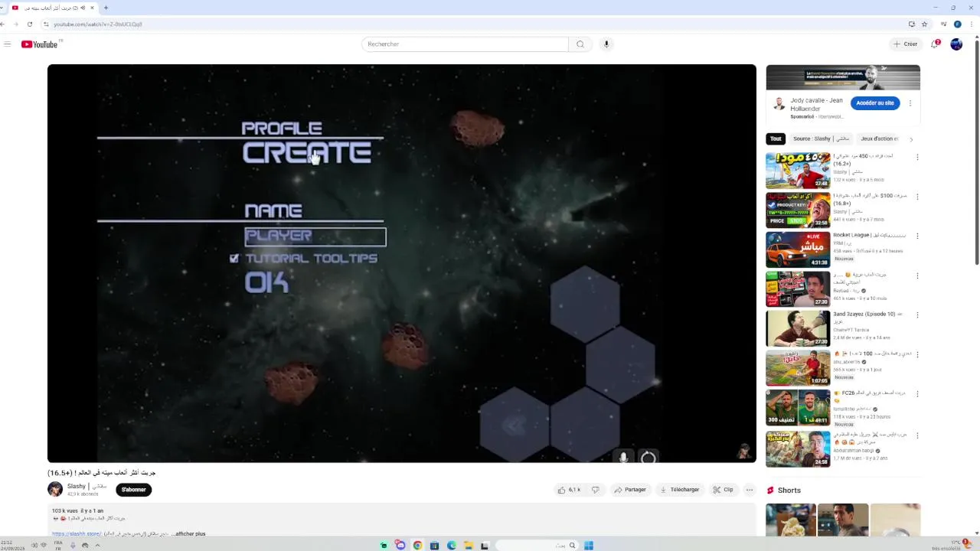The height and width of the screenshot is (551, 980).
Task: Select the Jeux d'action chip
Action: (x=880, y=139)
